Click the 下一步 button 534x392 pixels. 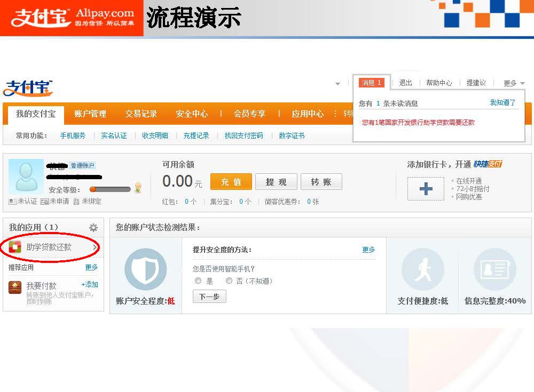coord(209,297)
